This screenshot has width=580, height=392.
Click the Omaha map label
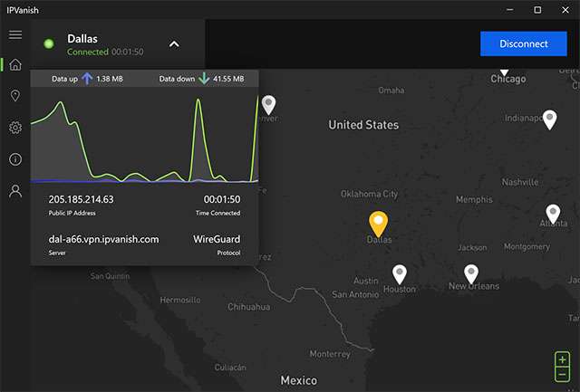391,91
